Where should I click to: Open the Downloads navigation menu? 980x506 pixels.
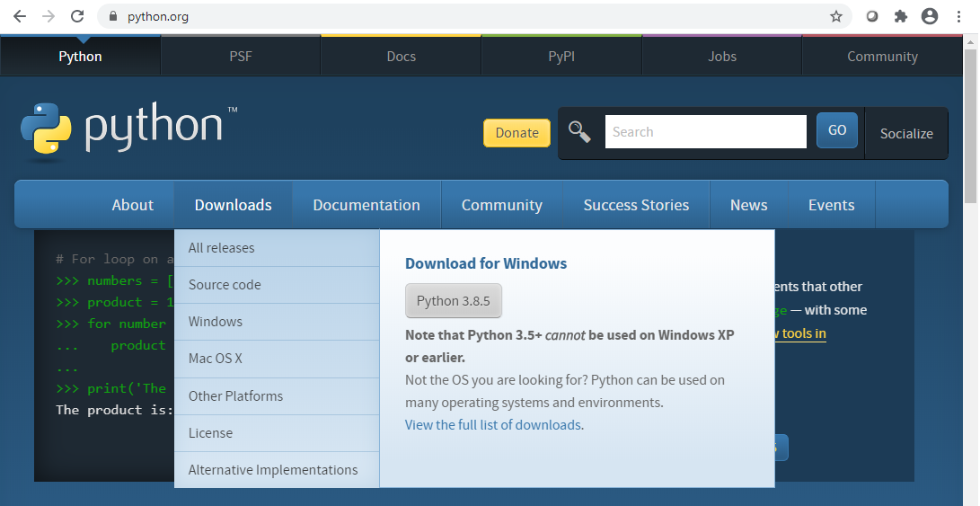[x=233, y=205]
